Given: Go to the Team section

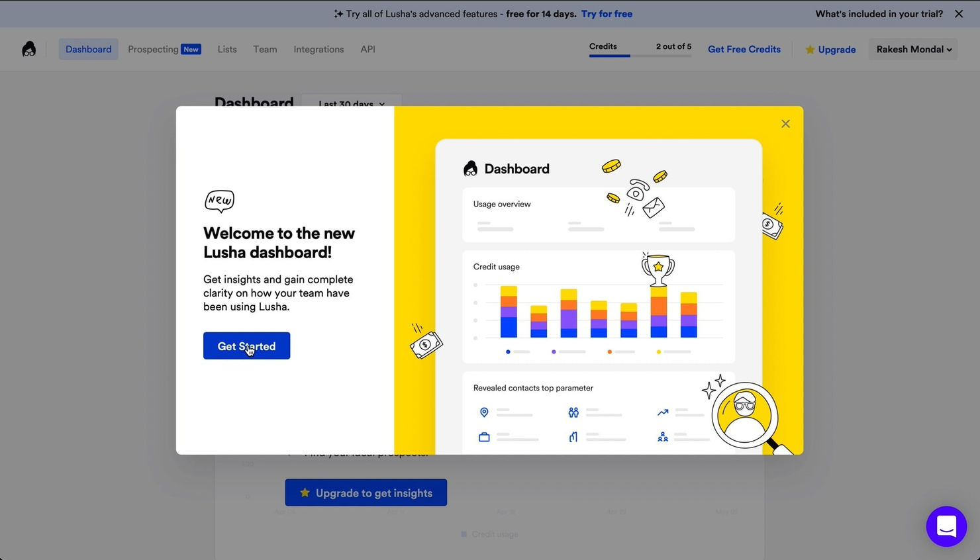Looking at the screenshot, I should (264, 49).
